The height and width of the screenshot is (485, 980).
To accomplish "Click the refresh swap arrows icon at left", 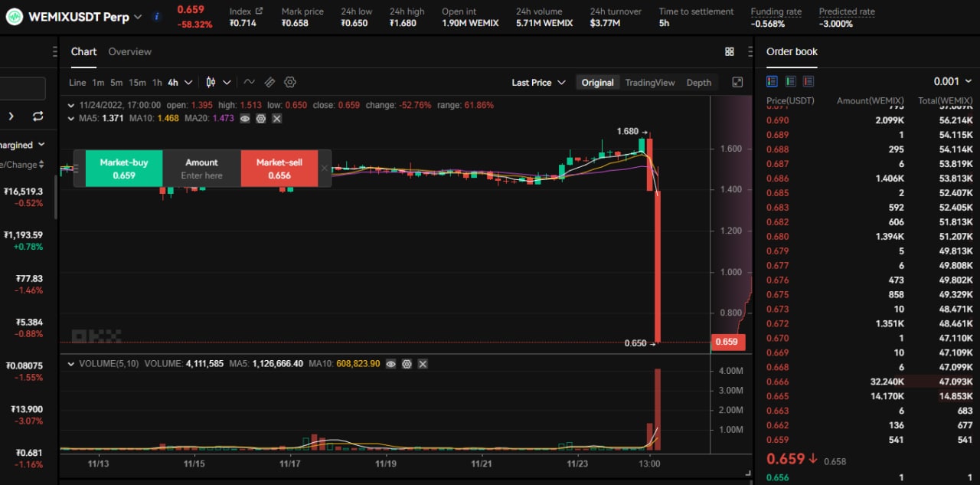I will coord(38,116).
